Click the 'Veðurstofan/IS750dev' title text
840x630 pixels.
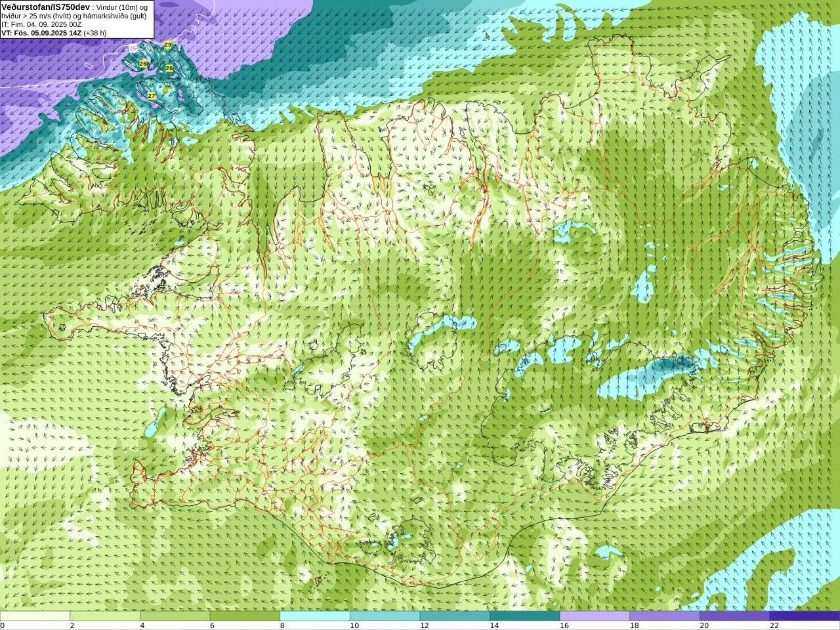pos(46,7)
